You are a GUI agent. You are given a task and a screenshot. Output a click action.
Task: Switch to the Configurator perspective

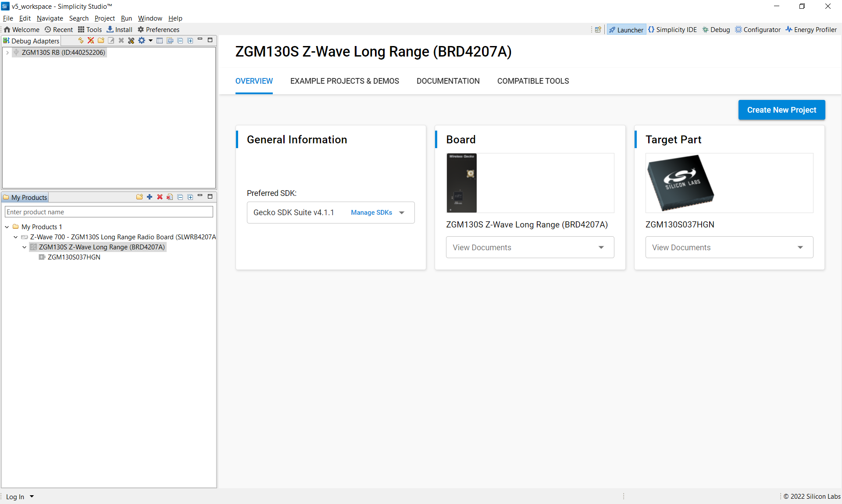(x=758, y=29)
